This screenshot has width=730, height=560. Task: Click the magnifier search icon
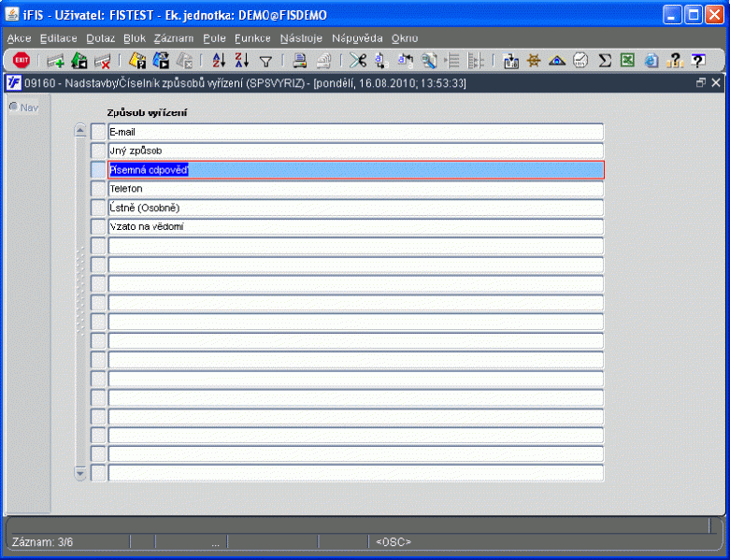point(429,61)
